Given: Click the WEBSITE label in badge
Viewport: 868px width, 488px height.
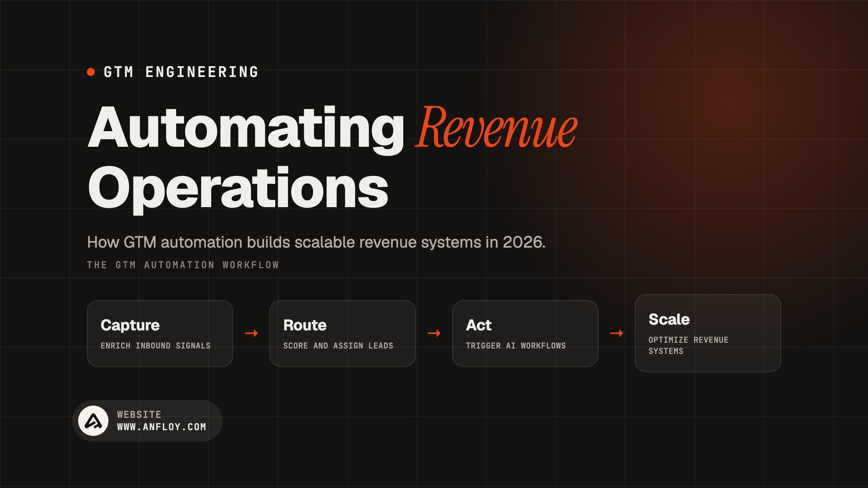Looking at the screenshot, I should coord(139,415).
